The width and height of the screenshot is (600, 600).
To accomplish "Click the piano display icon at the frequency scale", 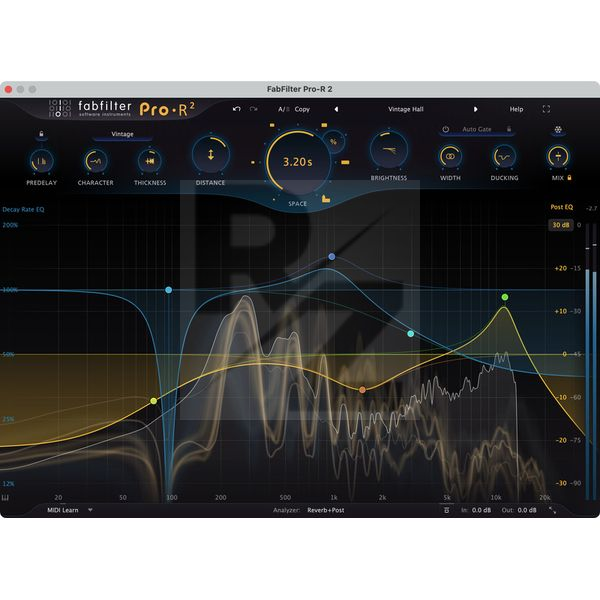I will (x=5, y=497).
